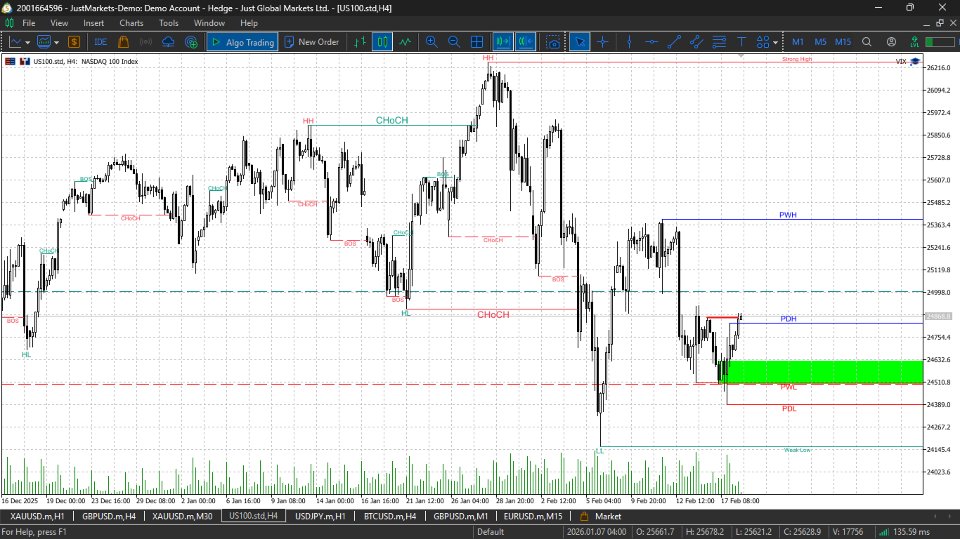Toggle chart shift from right edge
Screen dimensions: 960x539
pos(525,42)
